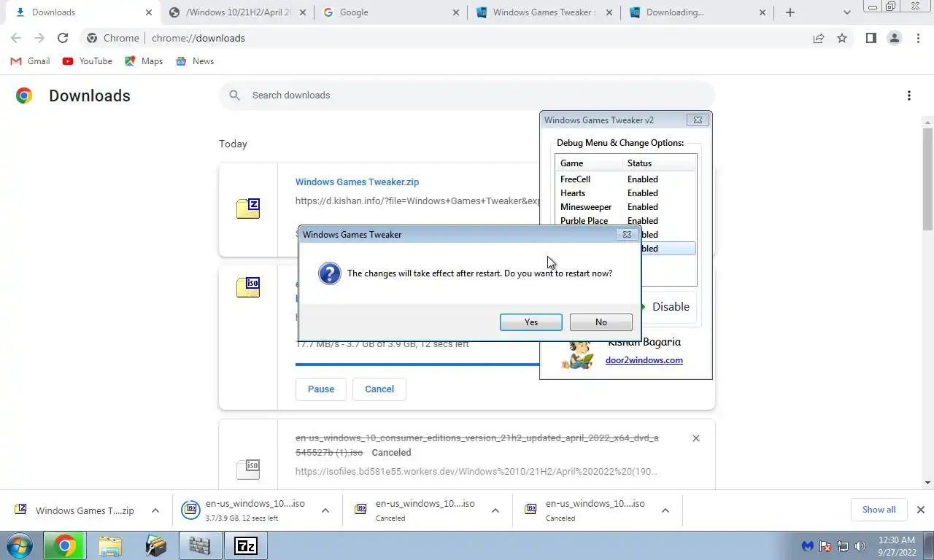Viewport: 934px width, 560px height.
Task: Toggle the side panel icon
Action: pos(871,38)
